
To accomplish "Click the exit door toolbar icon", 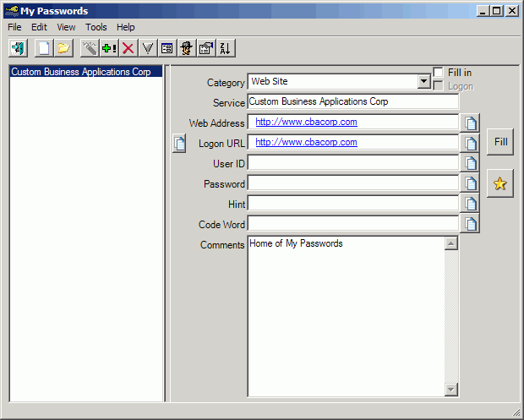I will 18,48.
